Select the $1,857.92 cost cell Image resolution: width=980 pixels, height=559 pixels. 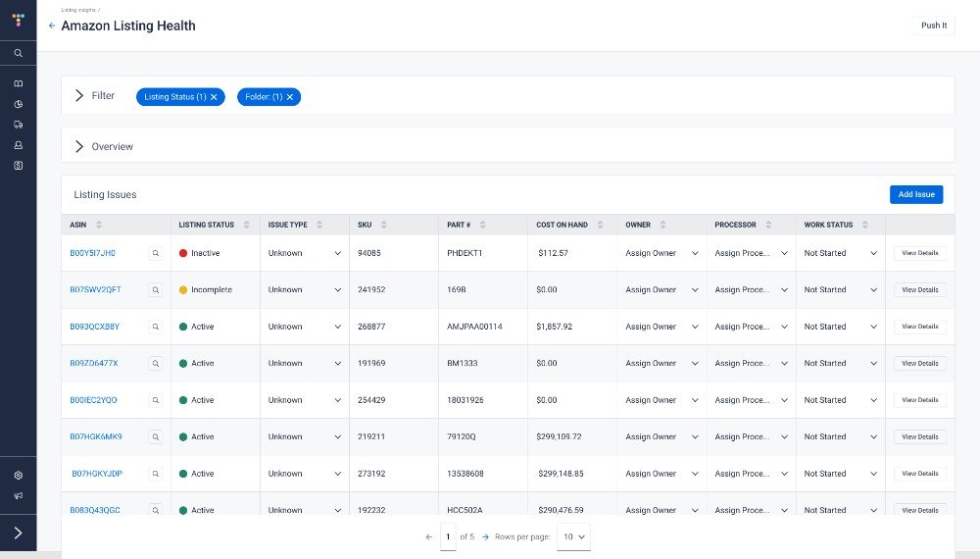[x=555, y=327]
